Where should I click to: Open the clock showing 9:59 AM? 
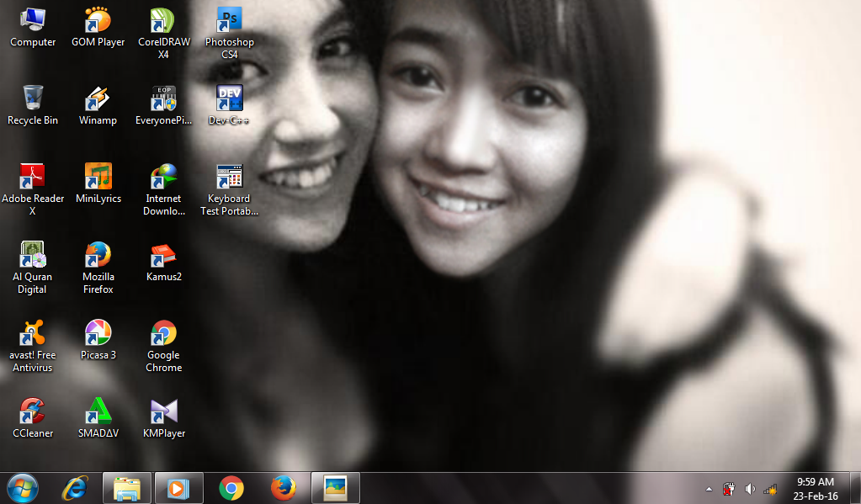[816, 489]
